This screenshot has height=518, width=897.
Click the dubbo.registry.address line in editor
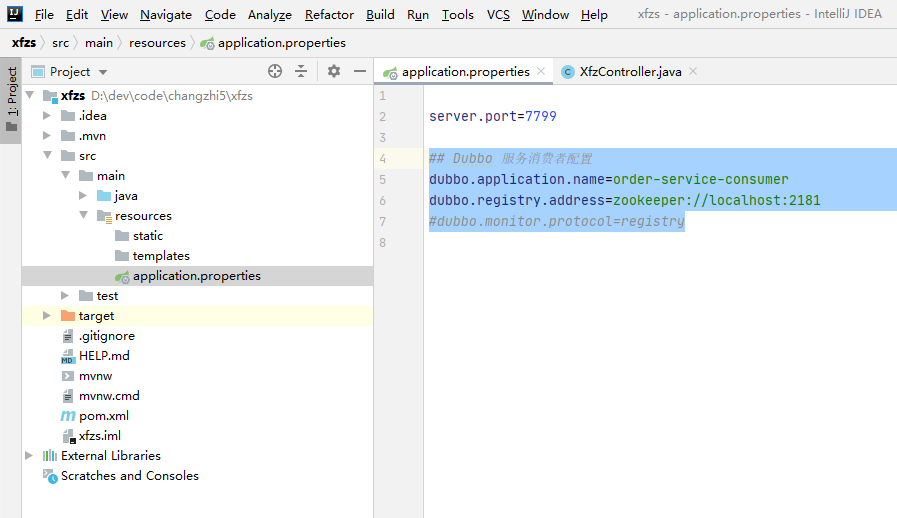625,200
